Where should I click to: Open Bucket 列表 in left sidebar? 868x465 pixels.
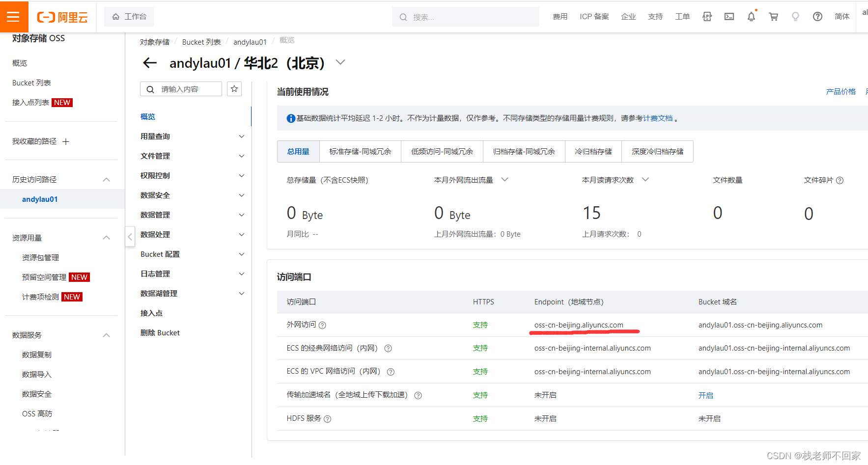click(31, 83)
